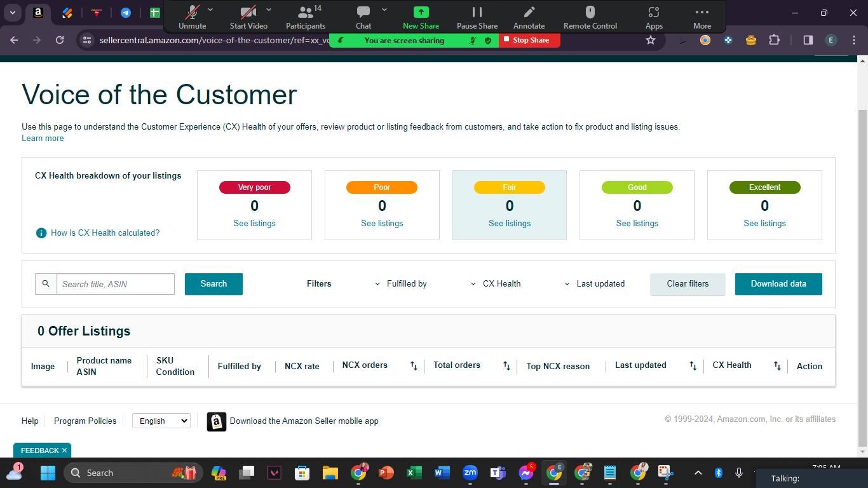The height and width of the screenshot is (488, 868).
Task: Start Video from the Zoom meeting toolbar
Action: tap(248, 17)
